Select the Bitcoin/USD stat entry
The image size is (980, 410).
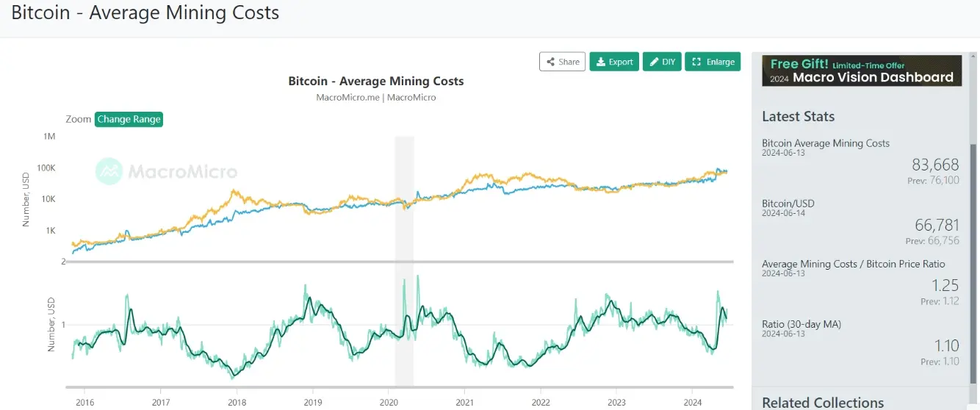pyautogui.click(x=788, y=204)
